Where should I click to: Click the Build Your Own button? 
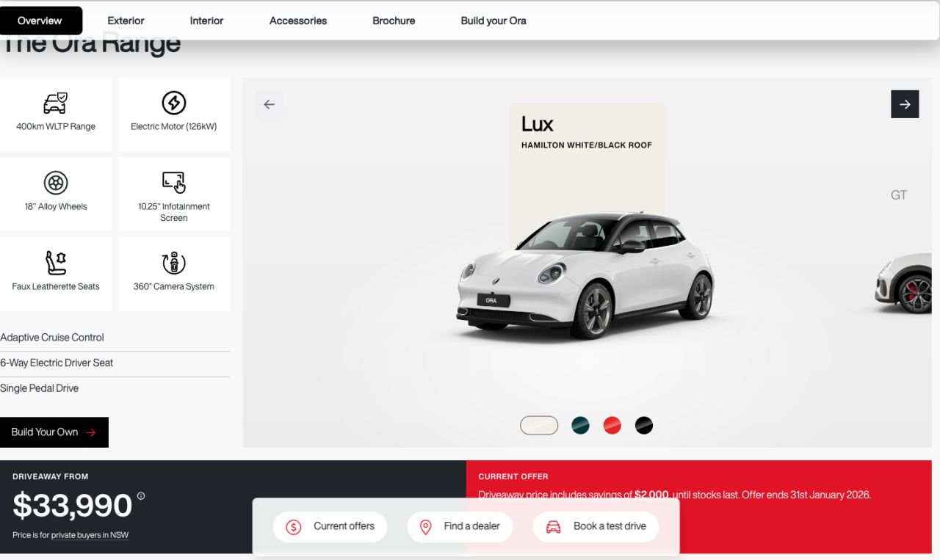point(54,432)
